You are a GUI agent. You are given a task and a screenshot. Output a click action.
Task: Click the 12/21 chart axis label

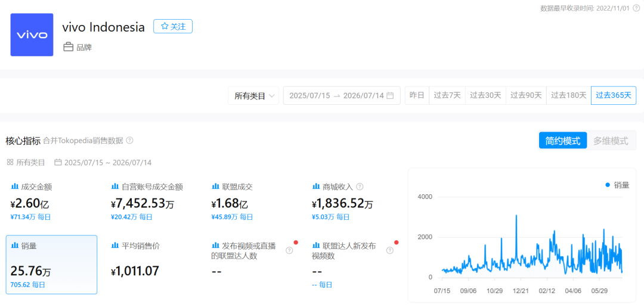click(x=521, y=291)
